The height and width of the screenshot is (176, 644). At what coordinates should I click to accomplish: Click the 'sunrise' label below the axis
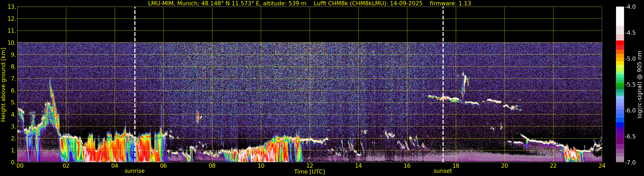(x=135, y=171)
